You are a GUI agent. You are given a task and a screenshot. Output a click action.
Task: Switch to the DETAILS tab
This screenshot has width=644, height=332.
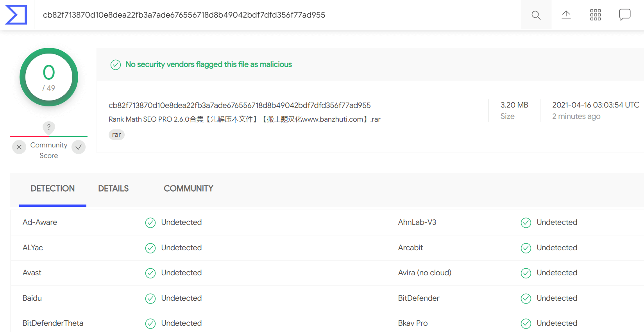tap(113, 189)
